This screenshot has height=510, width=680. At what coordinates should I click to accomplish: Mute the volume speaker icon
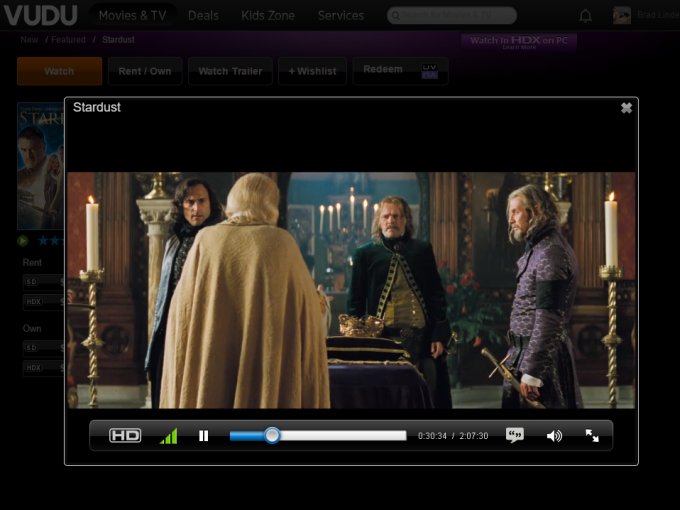[x=554, y=435]
